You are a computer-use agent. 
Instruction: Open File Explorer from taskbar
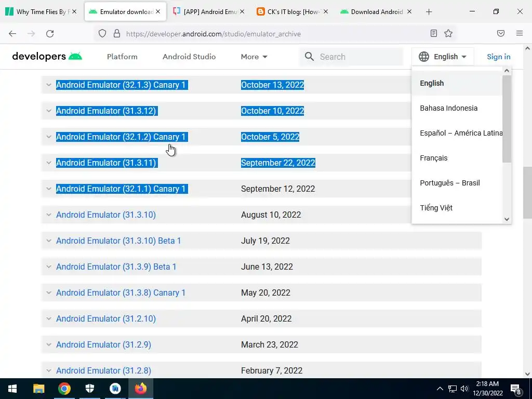38,389
